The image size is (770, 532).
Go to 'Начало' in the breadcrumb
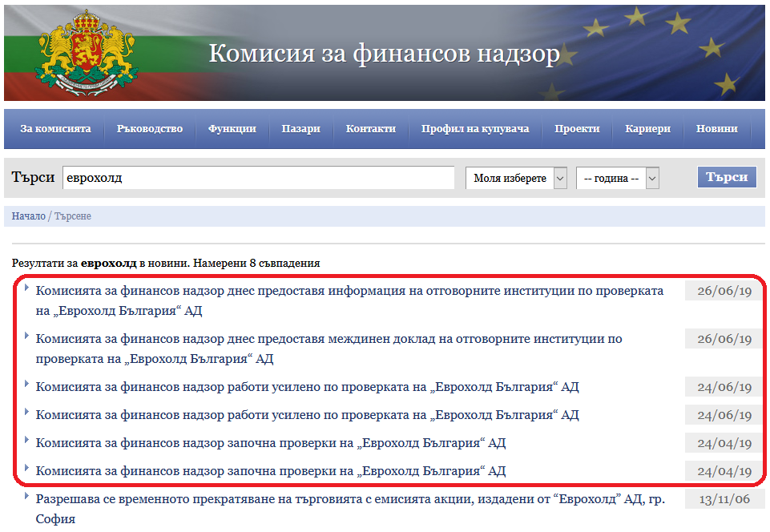click(29, 216)
